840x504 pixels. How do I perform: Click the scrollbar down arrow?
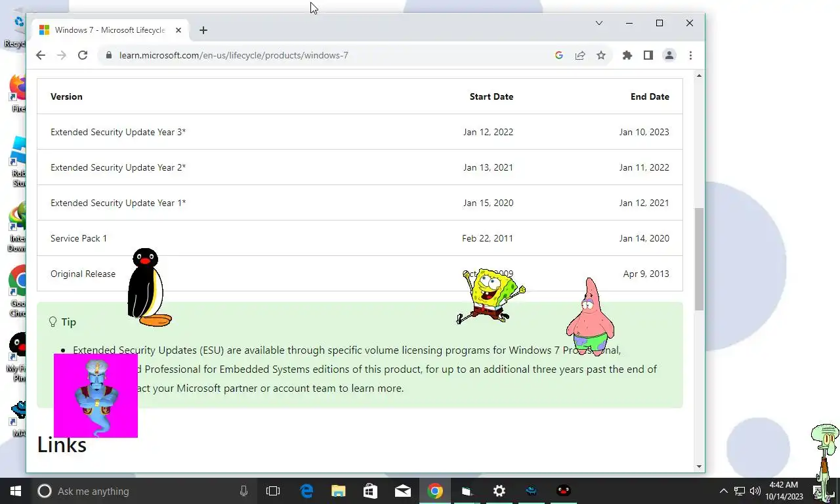[x=699, y=467]
